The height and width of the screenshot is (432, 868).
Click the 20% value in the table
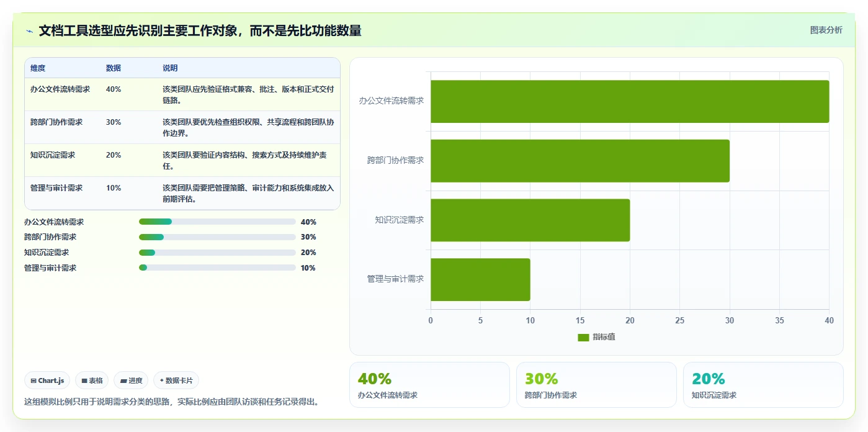[x=114, y=155]
